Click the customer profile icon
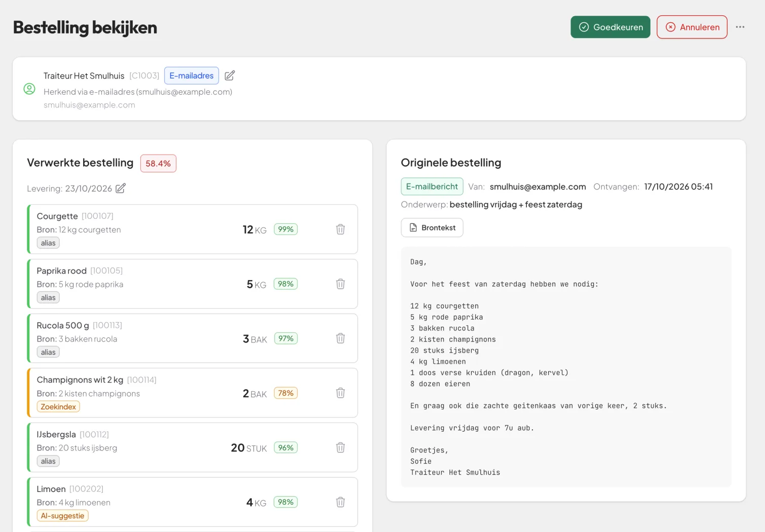This screenshot has width=765, height=532. 29,89
